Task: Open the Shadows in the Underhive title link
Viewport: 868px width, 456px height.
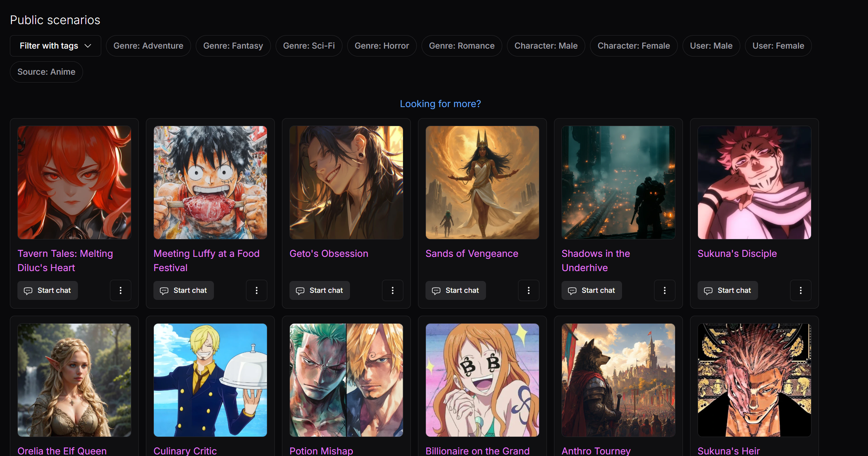Action: pyautogui.click(x=596, y=261)
